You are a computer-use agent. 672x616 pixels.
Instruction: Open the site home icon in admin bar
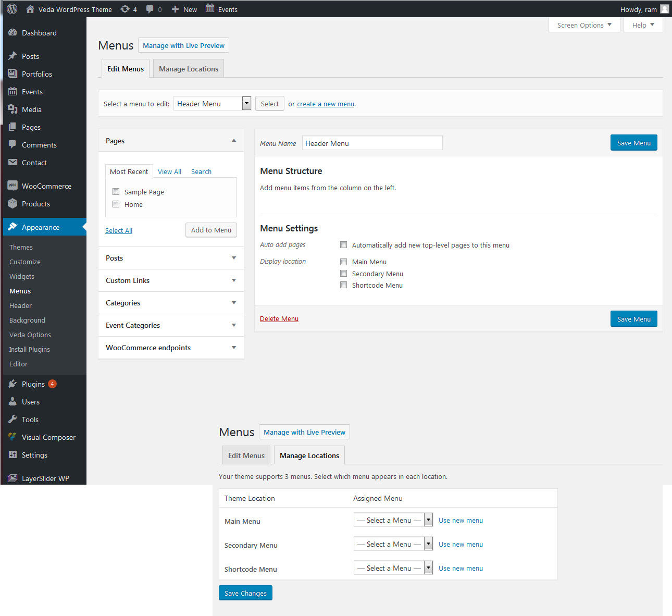coord(30,9)
